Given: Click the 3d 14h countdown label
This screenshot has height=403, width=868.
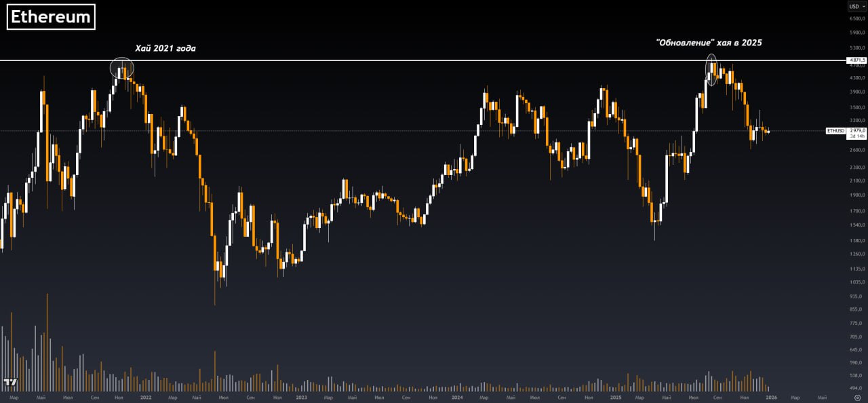Looking at the screenshot, I should pos(857,136).
